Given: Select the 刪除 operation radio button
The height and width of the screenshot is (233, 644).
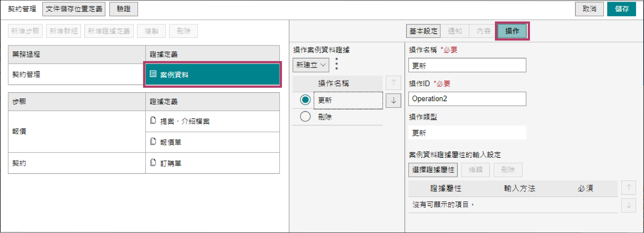Looking at the screenshot, I should point(305,117).
